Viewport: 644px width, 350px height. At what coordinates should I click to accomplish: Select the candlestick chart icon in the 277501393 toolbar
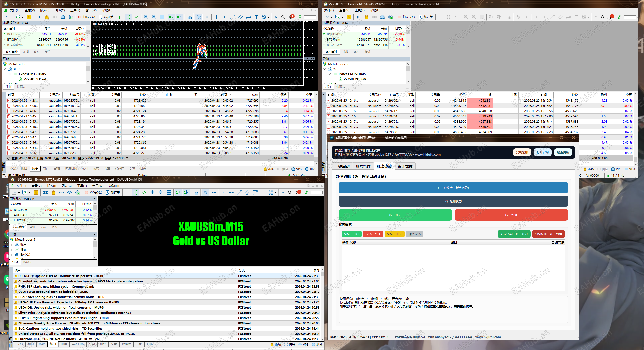[x=129, y=17]
